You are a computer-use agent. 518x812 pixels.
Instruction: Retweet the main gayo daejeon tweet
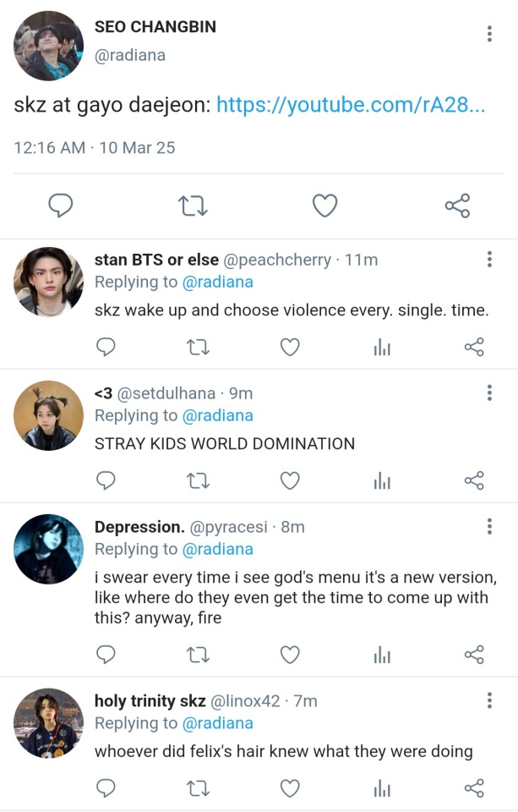pyautogui.click(x=194, y=206)
